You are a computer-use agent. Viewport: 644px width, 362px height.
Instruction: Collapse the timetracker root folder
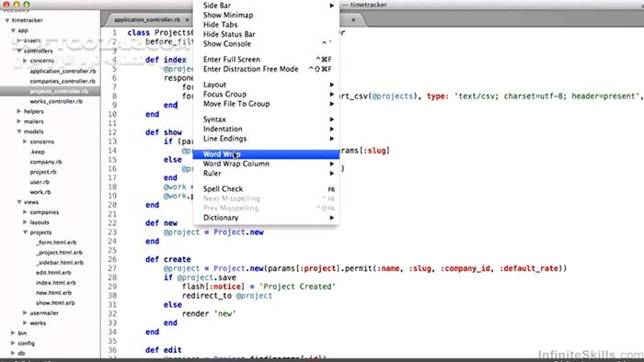coord(7,20)
